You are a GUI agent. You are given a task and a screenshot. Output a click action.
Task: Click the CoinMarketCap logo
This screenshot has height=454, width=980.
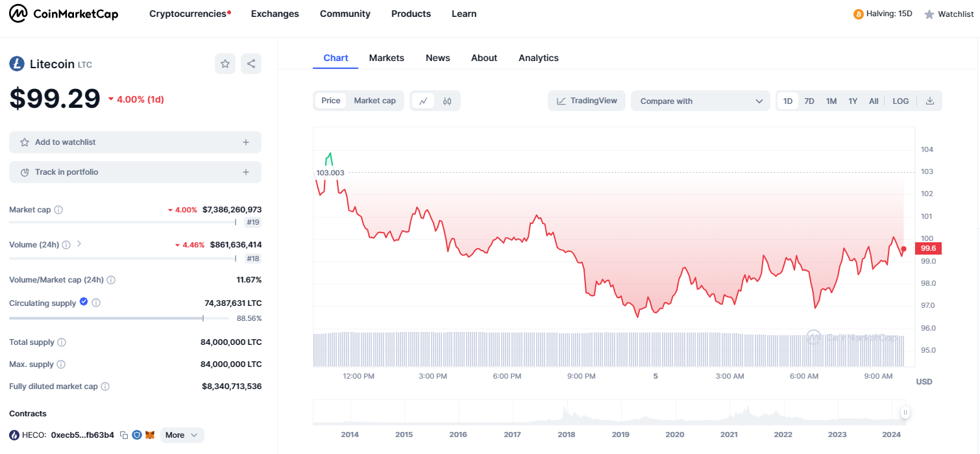[63, 13]
